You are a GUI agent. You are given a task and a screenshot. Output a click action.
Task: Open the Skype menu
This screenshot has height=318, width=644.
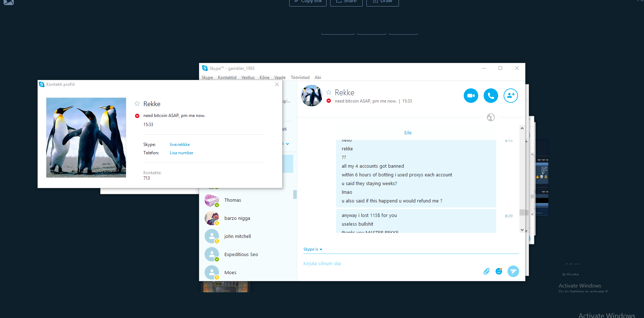[207, 78]
